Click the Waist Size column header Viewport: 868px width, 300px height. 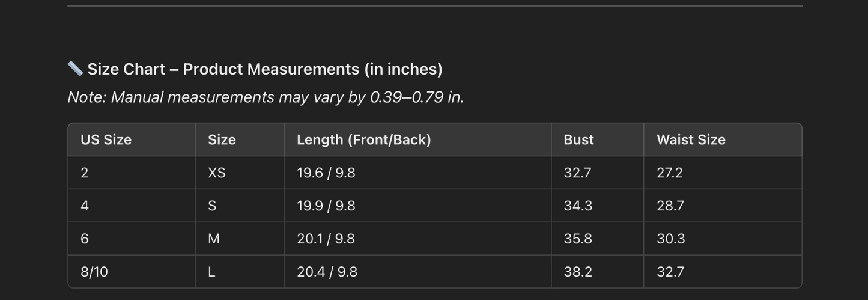click(723, 139)
